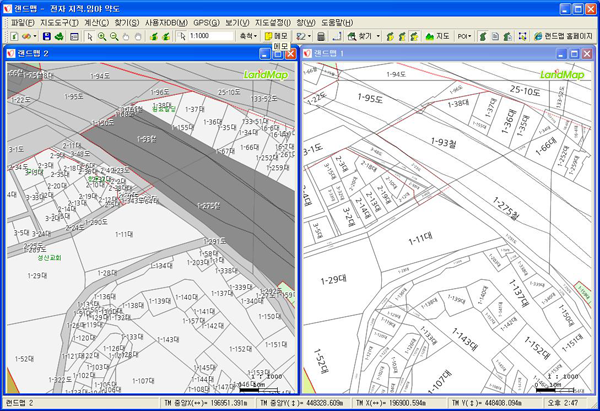This screenshot has width=600, height=411.
Task: Click the new document toolbar icon
Action: pos(14,36)
